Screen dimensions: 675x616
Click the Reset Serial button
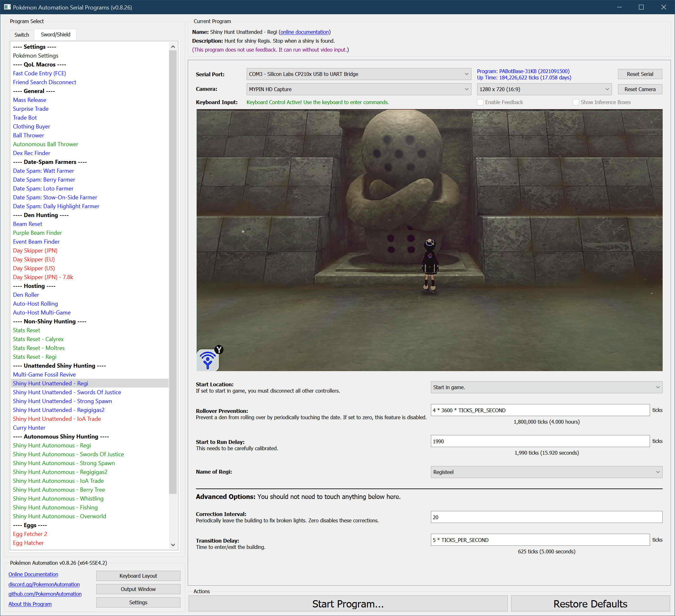coord(640,74)
